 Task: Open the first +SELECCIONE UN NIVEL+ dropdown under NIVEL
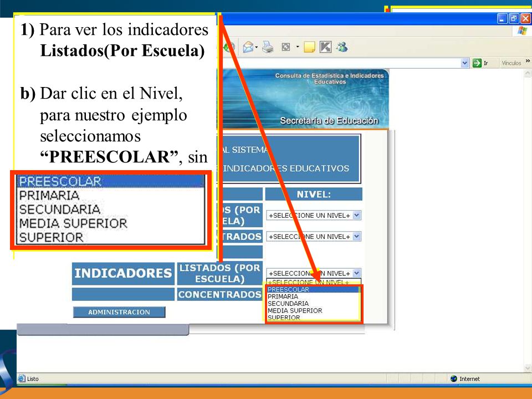pos(314,216)
